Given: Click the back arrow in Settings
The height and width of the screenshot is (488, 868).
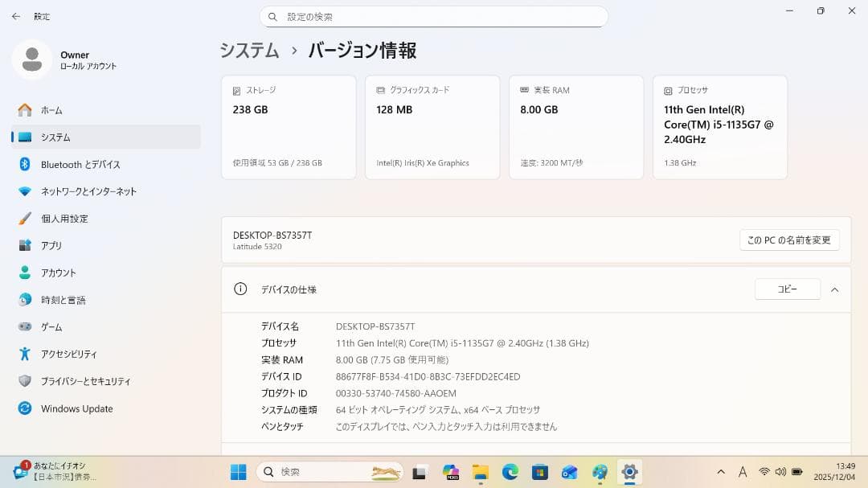Looking at the screenshot, I should click(16, 16).
